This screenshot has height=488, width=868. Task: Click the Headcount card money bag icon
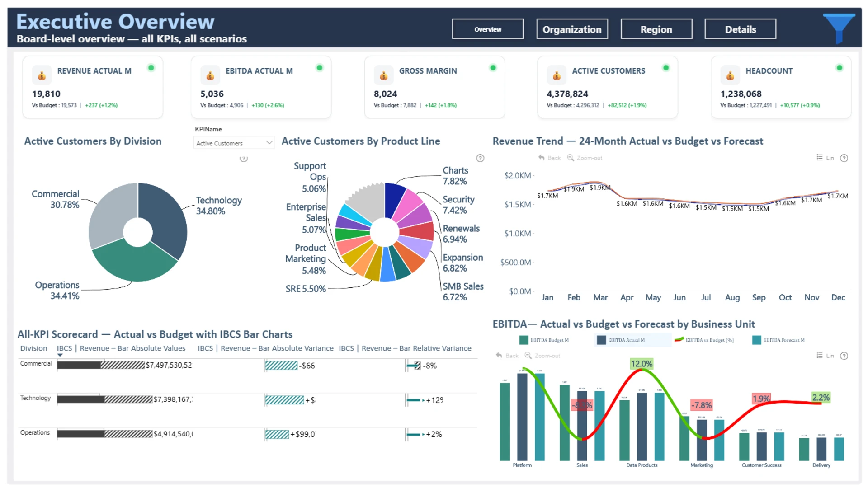pyautogui.click(x=730, y=75)
